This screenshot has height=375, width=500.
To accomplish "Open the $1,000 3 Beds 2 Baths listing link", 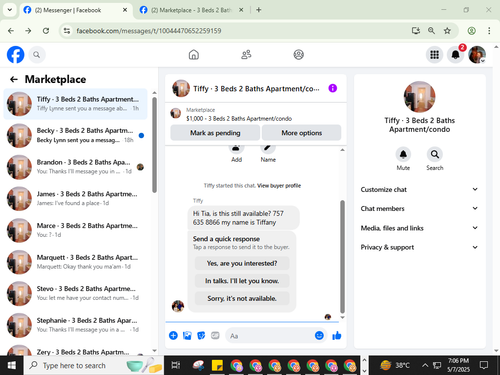I will [239, 119].
